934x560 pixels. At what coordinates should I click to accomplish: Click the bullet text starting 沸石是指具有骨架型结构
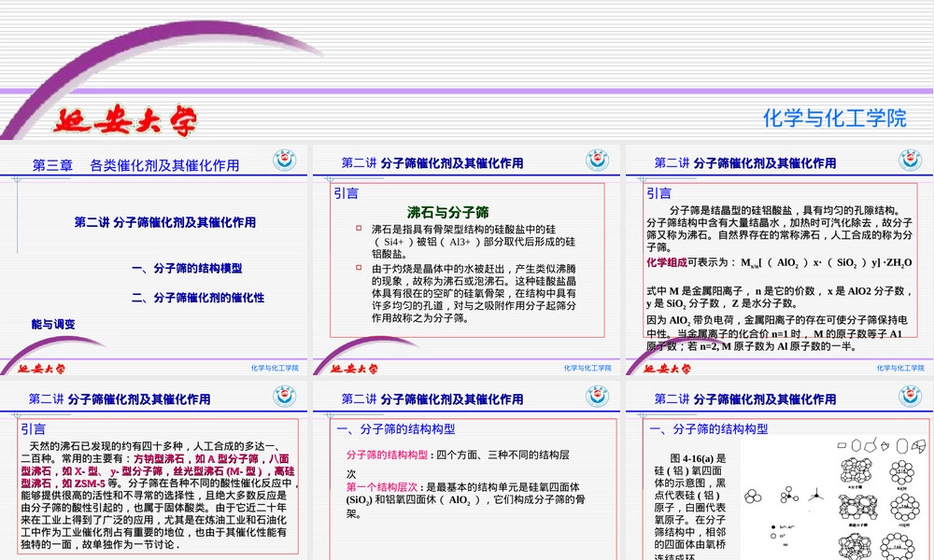(474, 242)
